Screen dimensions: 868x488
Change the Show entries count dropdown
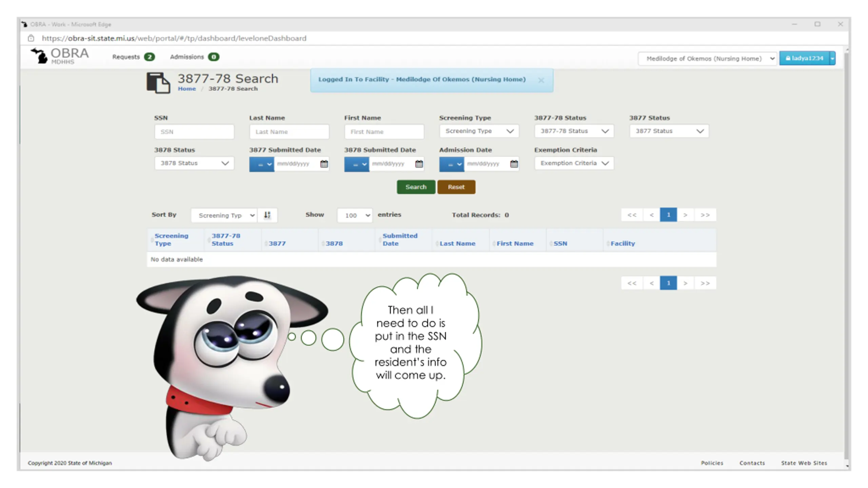coord(355,215)
